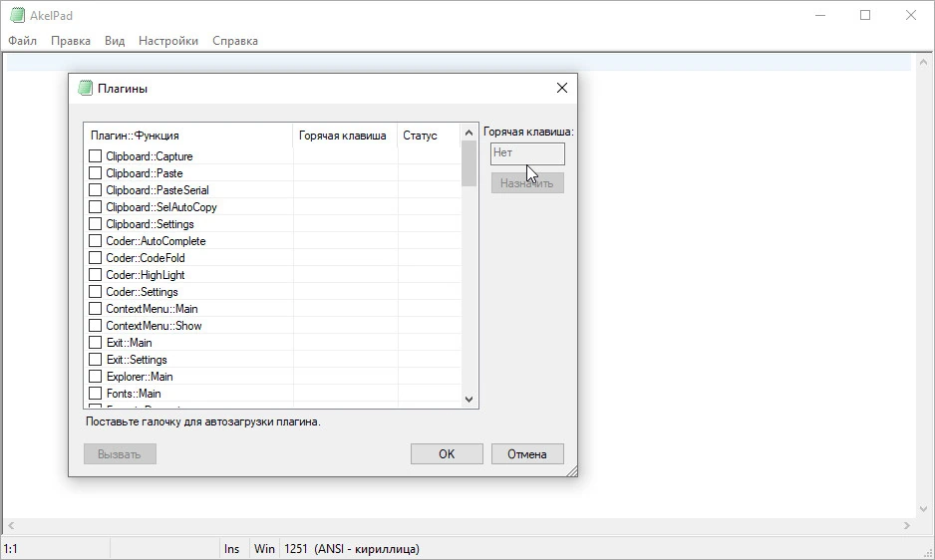Click the Назначить button

pos(527,183)
